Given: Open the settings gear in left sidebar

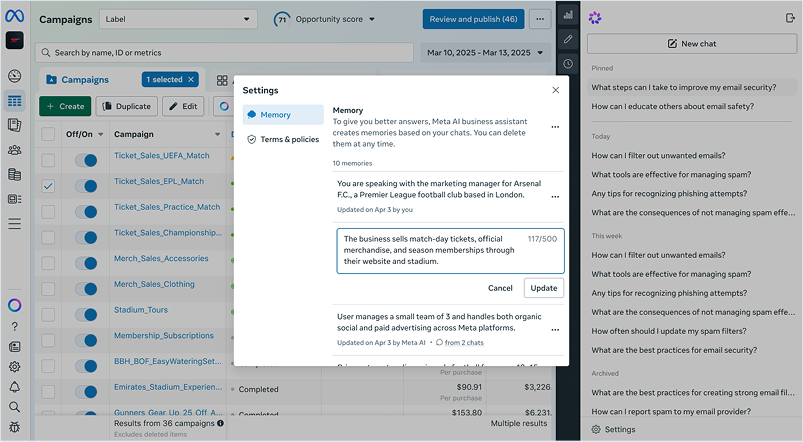Looking at the screenshot, I should [14, 367].
